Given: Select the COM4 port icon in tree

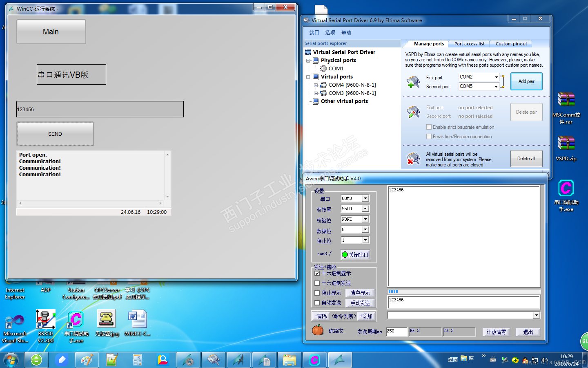Looking at the screenshot, I should tap(323, 85).
